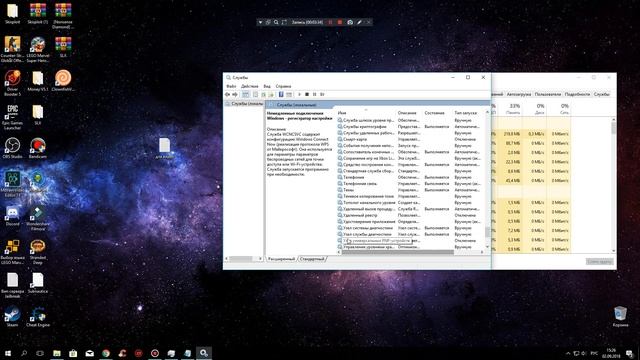640x360 pixels.
Task: Open the Вид menu in Services
Action: pyautogui.click(x=267, y=86)
